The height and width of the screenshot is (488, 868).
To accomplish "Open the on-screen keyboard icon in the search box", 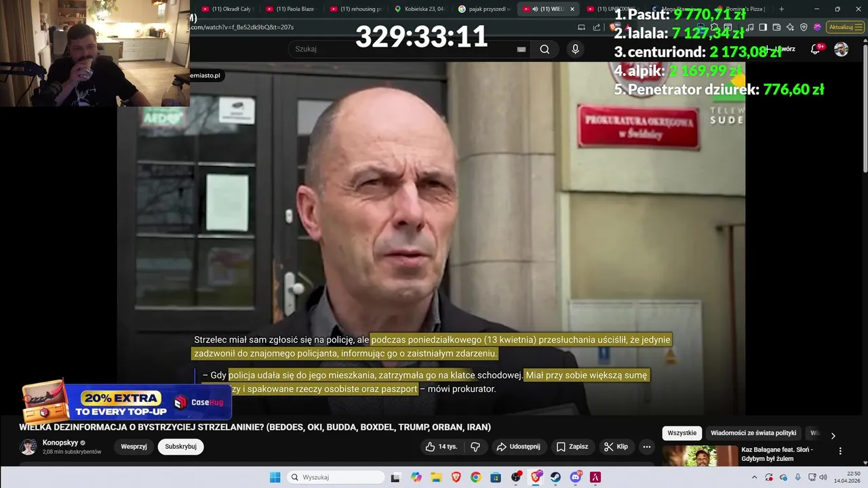I will (x=521, y=49).
